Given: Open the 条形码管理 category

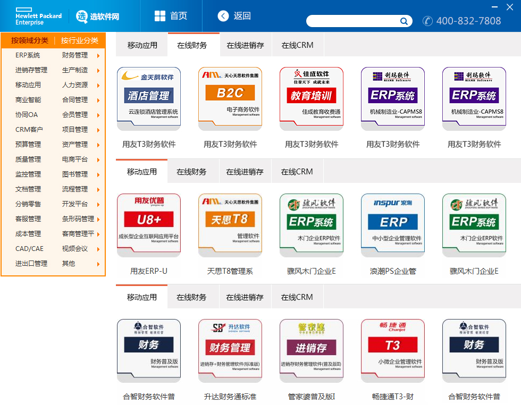Looking at the screenshot, I should (x=78, y=219).
